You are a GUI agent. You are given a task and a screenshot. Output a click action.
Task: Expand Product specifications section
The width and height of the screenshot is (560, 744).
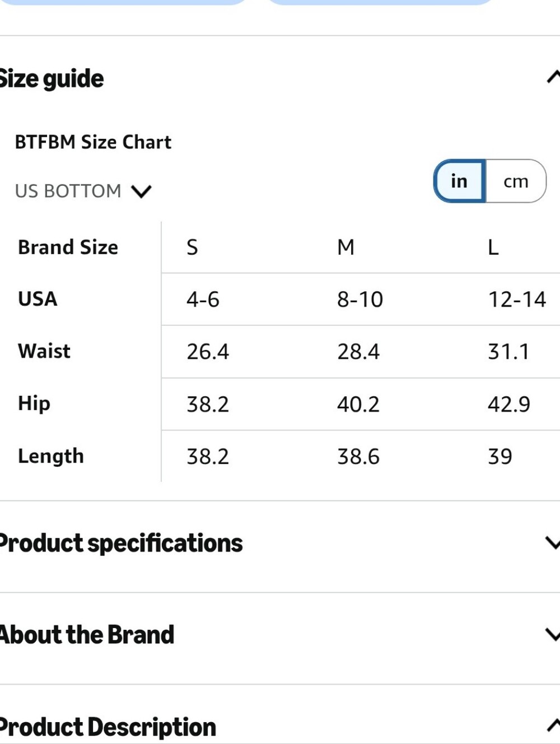pos(280,543)
